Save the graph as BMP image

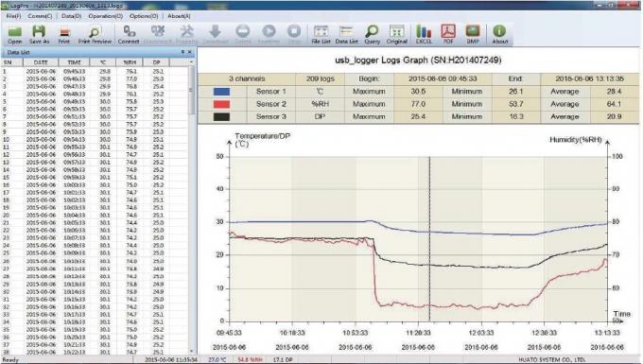pos(473,34)
